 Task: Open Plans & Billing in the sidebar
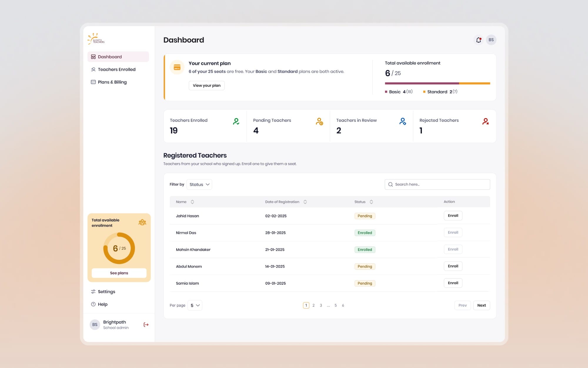tap(118, 82)
